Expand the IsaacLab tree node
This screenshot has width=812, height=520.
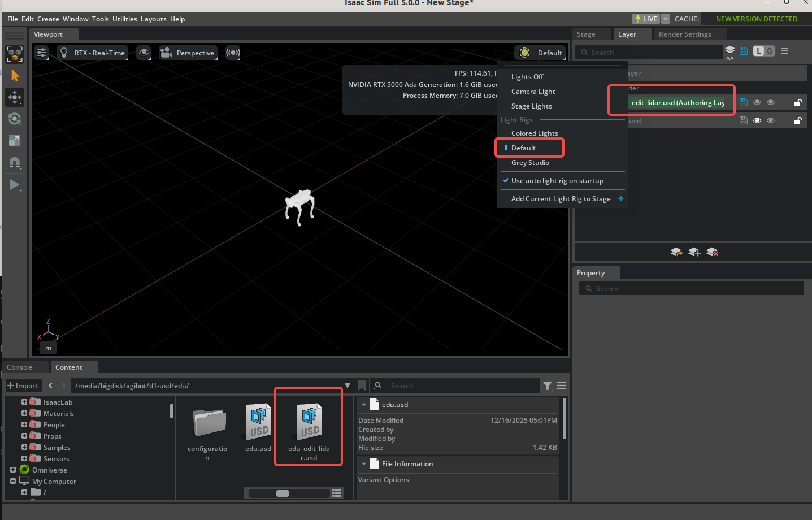point(24,402)
